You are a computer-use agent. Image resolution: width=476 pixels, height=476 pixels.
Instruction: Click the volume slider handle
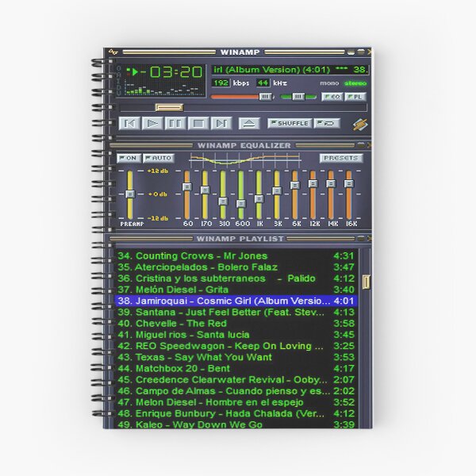265,97
